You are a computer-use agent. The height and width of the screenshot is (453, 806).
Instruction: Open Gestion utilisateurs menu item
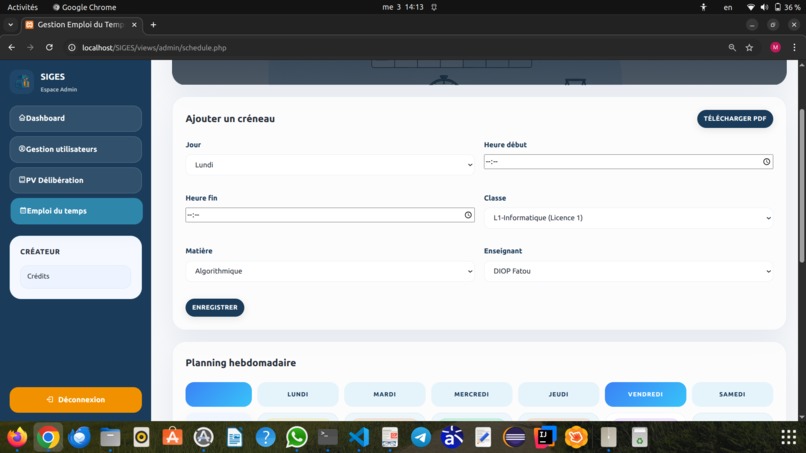tap(76, 149)
